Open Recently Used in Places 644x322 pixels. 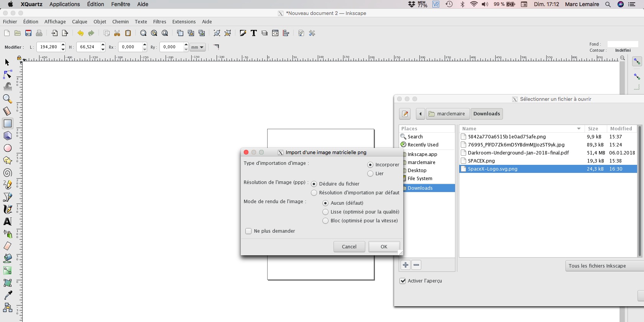coord(423,145)
